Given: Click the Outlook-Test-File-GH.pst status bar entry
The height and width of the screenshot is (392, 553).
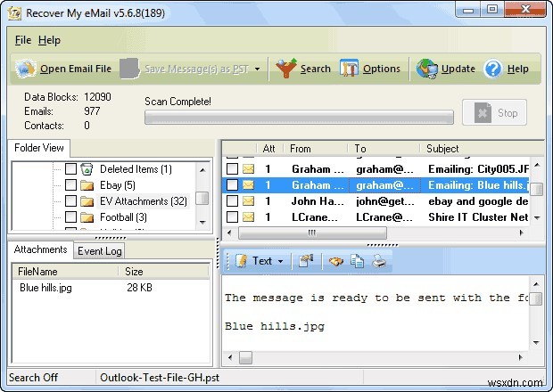Looking at the screenshot, I should pos(160,378).
